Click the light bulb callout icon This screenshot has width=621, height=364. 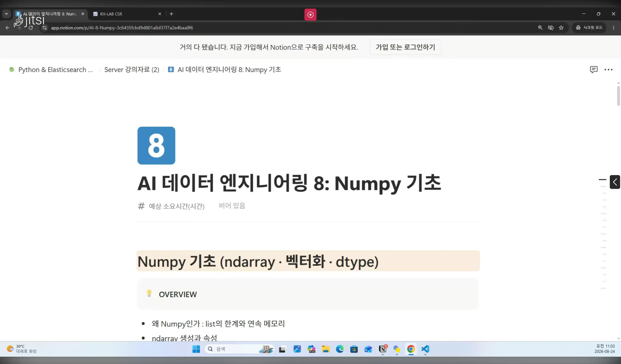(x=149, y=293)
